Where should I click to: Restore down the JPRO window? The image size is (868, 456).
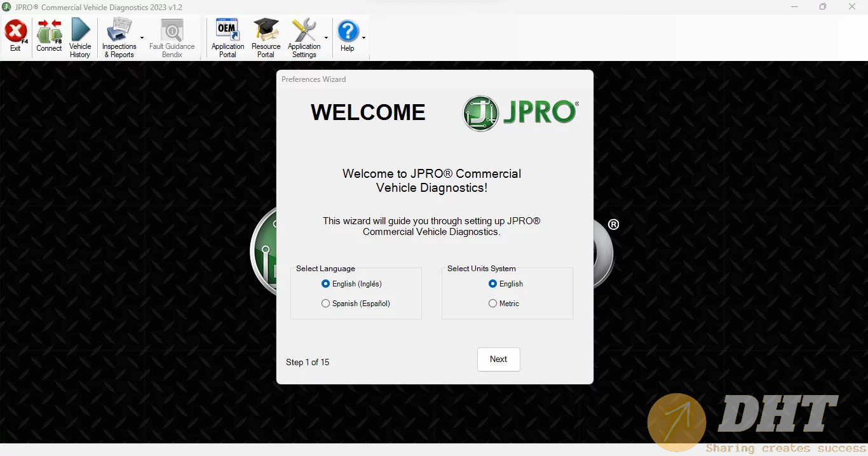pos(823,7)
